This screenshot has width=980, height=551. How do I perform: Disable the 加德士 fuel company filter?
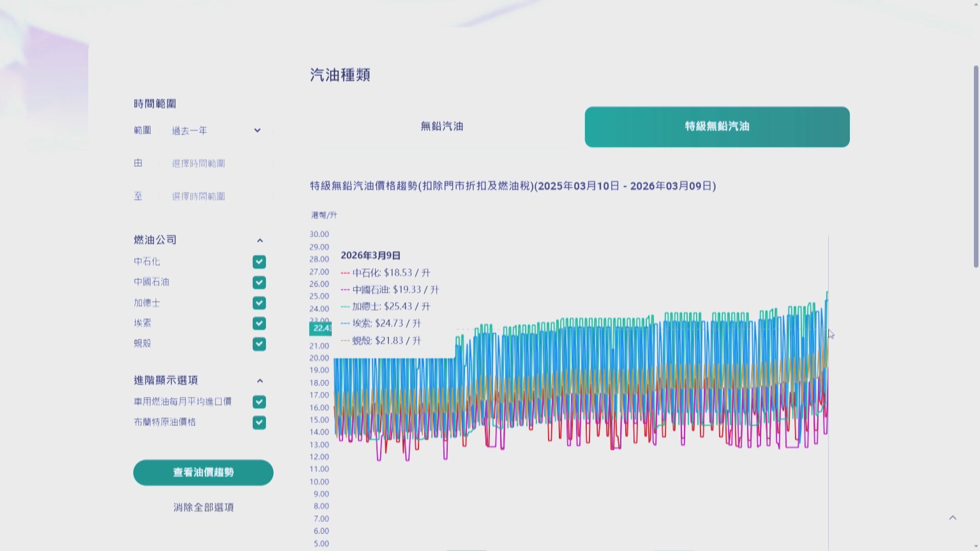pos(259,303)
